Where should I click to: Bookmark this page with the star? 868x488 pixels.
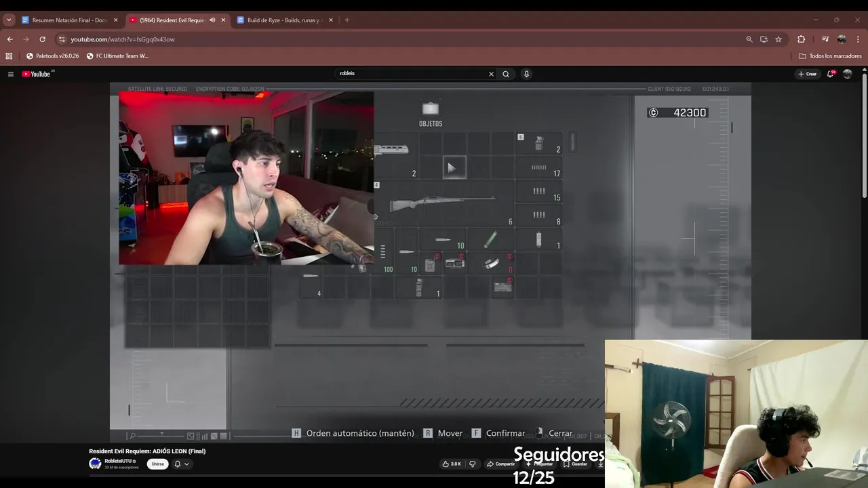[x=778, y=39]
